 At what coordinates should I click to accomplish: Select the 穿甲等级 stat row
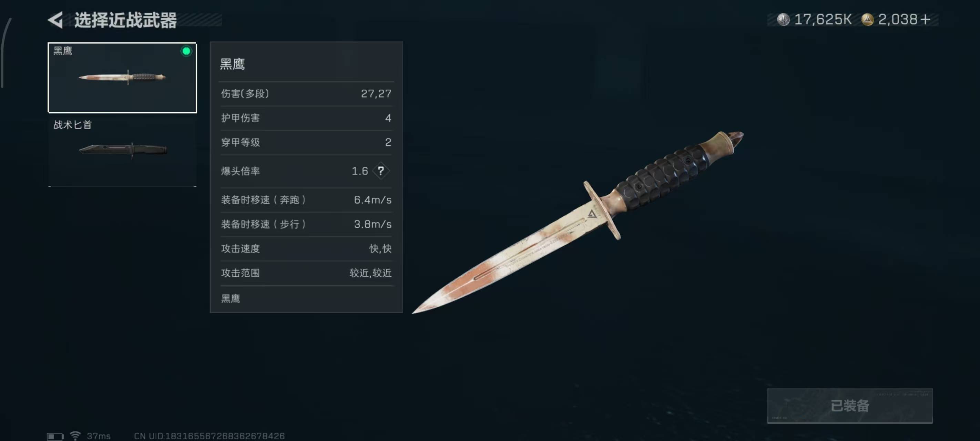pyautogui.click(x=306, y=142)
